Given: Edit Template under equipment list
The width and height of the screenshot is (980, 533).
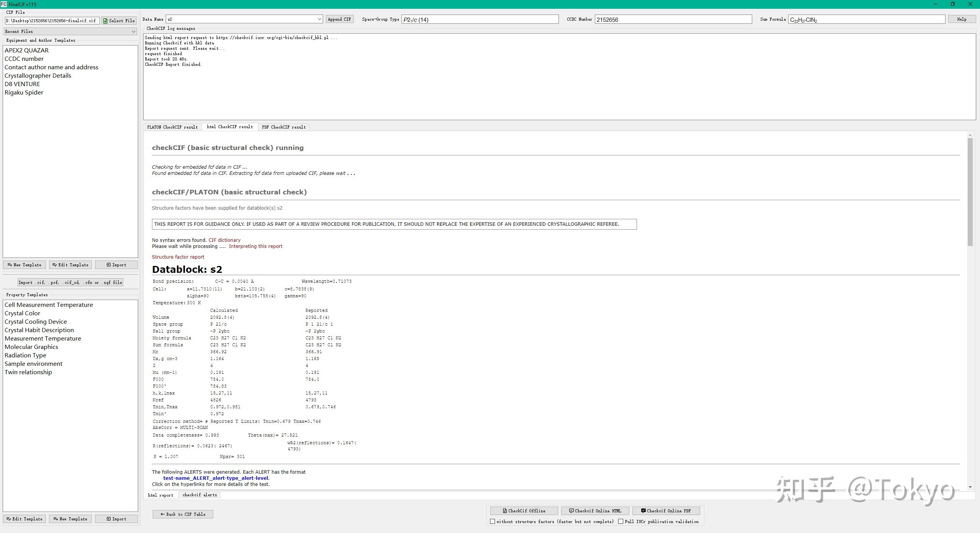Looking at the screenshot, I should point(70,265).
